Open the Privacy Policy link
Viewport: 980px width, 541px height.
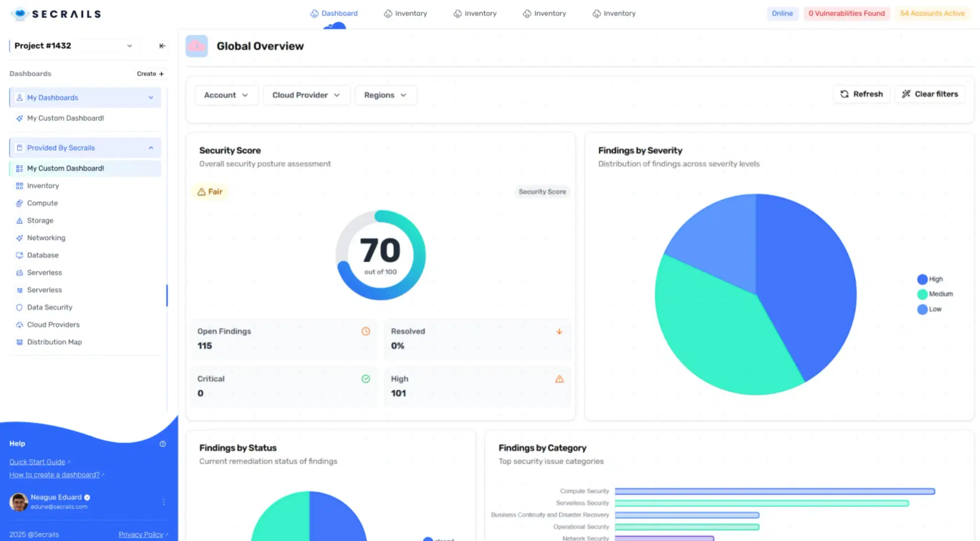click(x=141, y=535)
